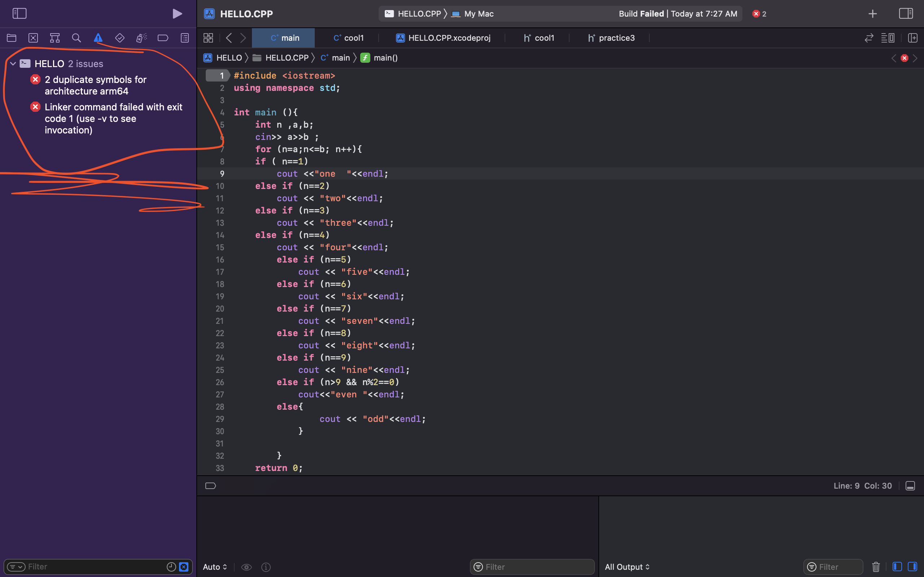Toggle the variables view eye icon

tap(246, 567)
